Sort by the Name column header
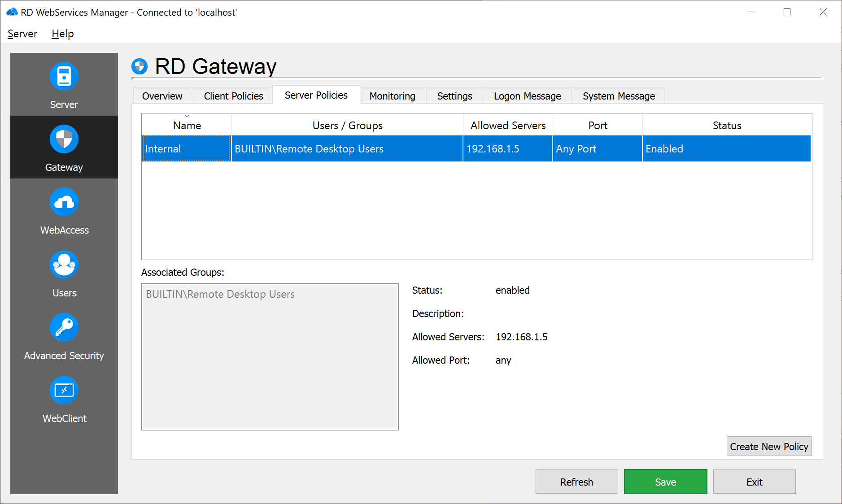The width and height of the screenshot is (842, 504). click(187, 125)
